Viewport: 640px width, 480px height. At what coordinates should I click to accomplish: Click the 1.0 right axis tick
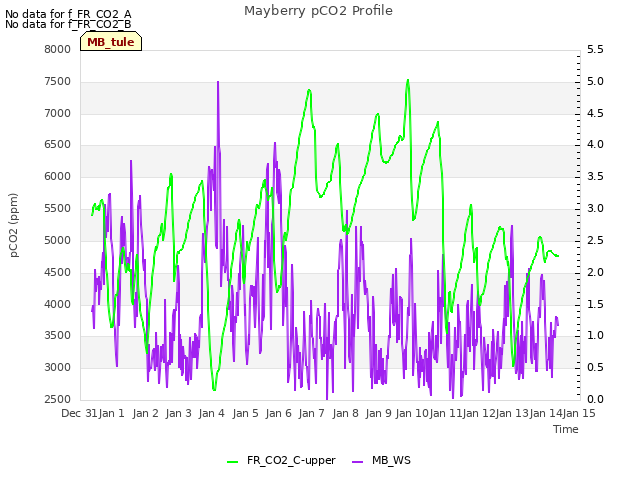pos(595,336)
